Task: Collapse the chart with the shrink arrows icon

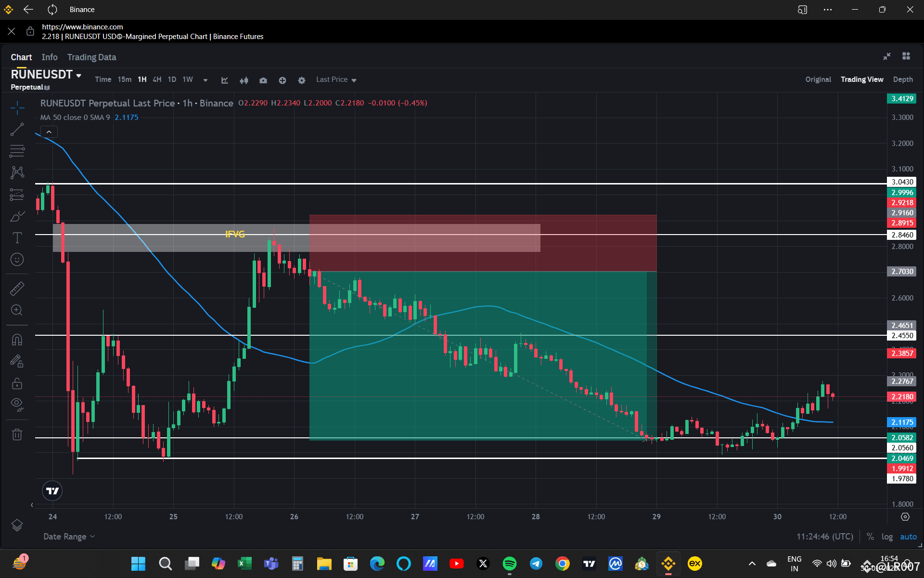Action: point(887,56)
